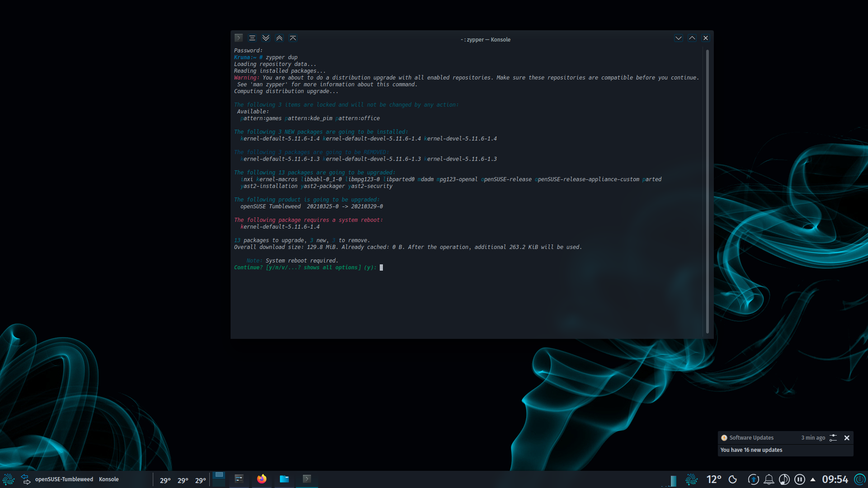Click the Konsole vertical scrollbar
868x488 pixels.
click(x=708, y=192)
